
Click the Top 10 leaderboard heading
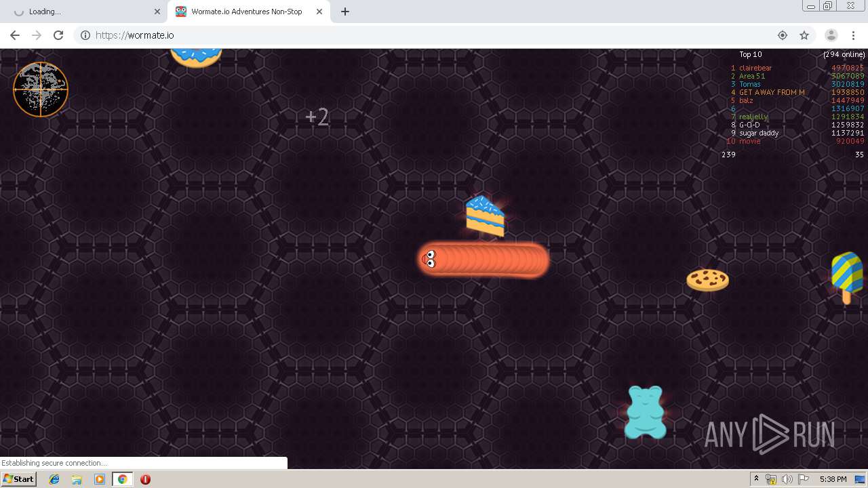tap(751, 54)
